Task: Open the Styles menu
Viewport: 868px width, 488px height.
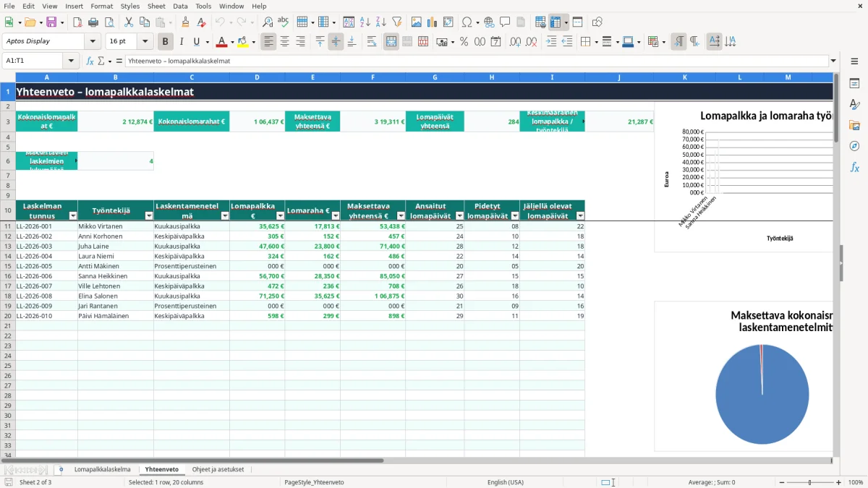Action: coord(130,6)
